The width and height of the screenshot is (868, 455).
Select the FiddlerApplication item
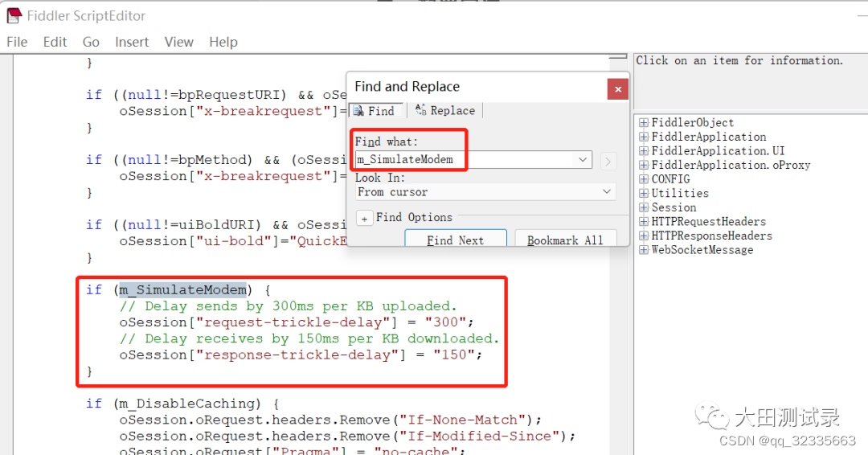709,137
